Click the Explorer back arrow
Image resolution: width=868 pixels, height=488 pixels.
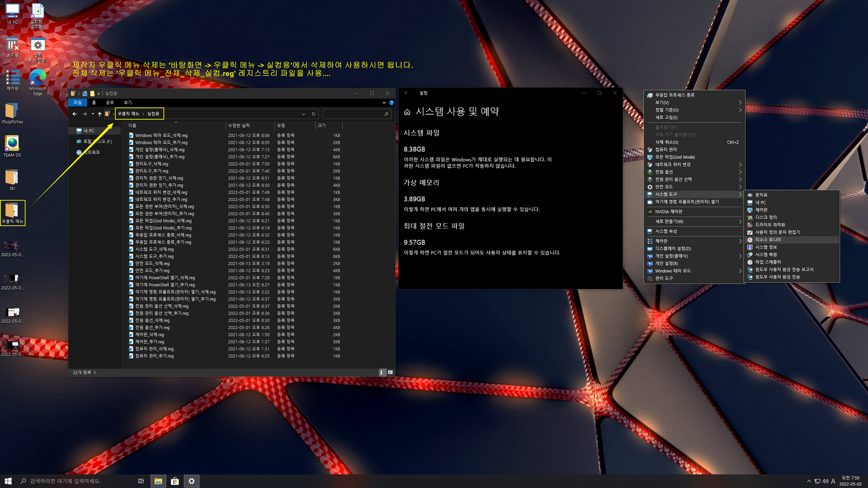75,114
